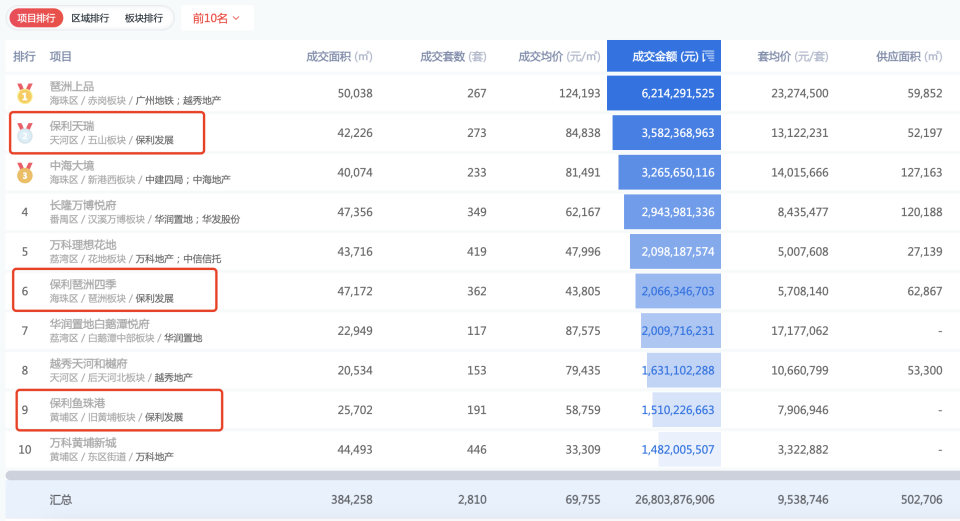Screen dimensions: 960x521
Task: Sort by 成交均价 column header
Action: pos(559,56)
